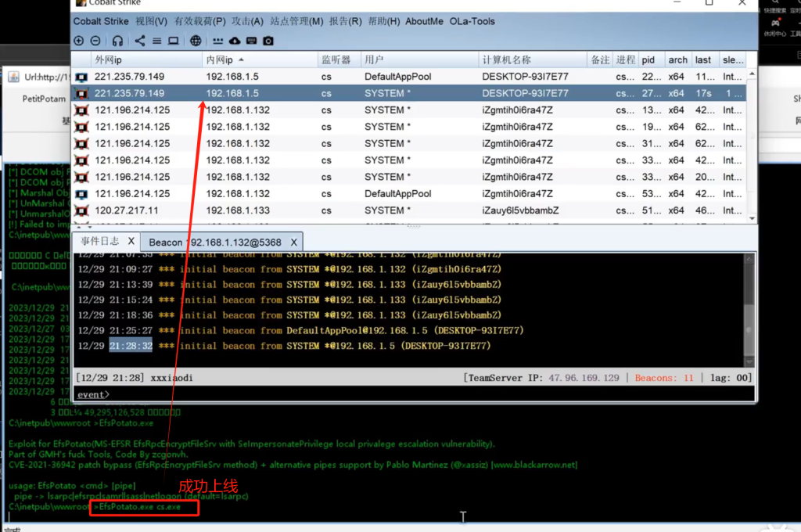801x532 pixels.
Task: Close the 事件日志 tab
Action: [131, 241]
